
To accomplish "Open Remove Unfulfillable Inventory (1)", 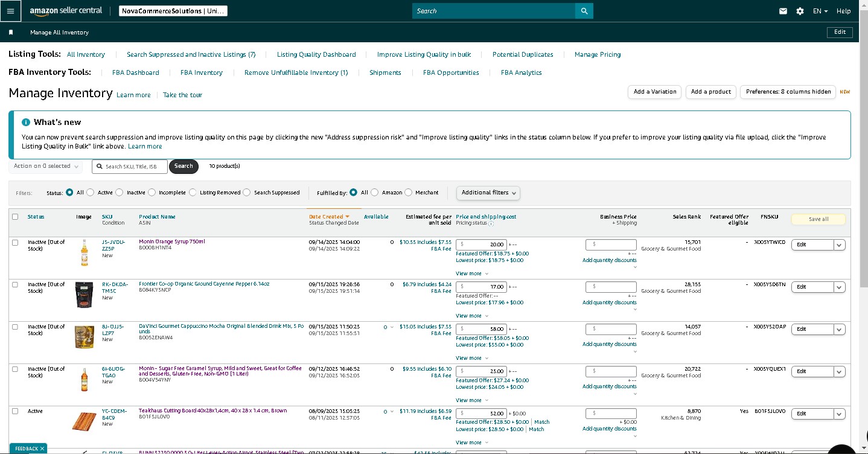I will [x=296, y=72].
